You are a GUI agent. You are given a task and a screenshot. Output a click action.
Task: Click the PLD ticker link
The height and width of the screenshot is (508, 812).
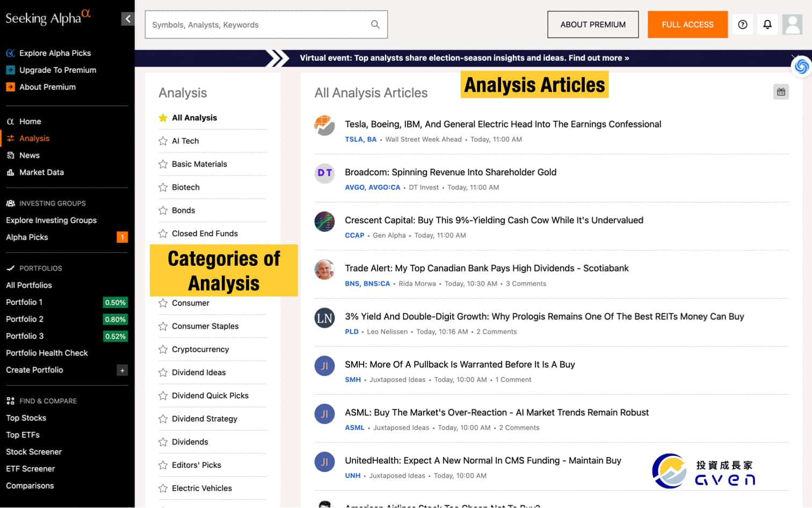[351, 331]
